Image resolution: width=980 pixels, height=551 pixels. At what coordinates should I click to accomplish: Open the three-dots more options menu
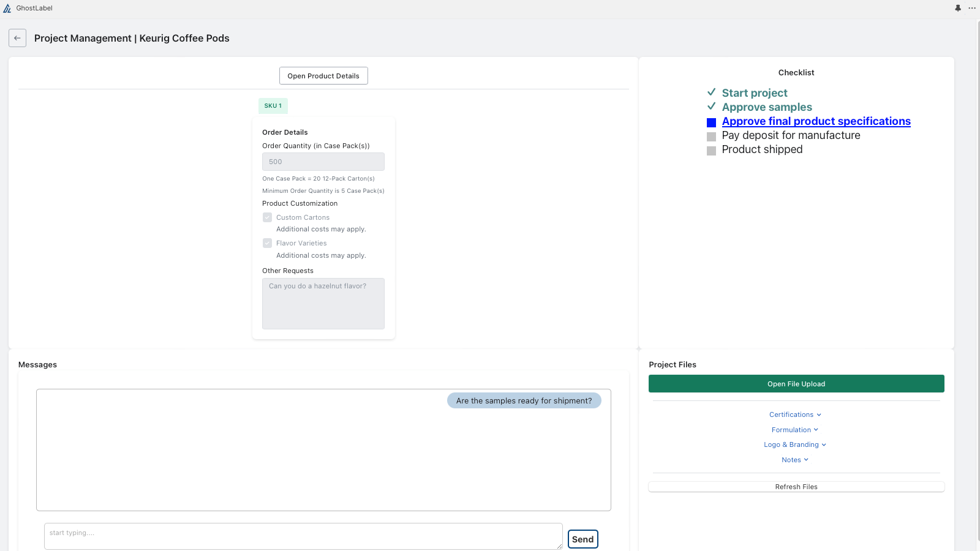click(972, 8)
